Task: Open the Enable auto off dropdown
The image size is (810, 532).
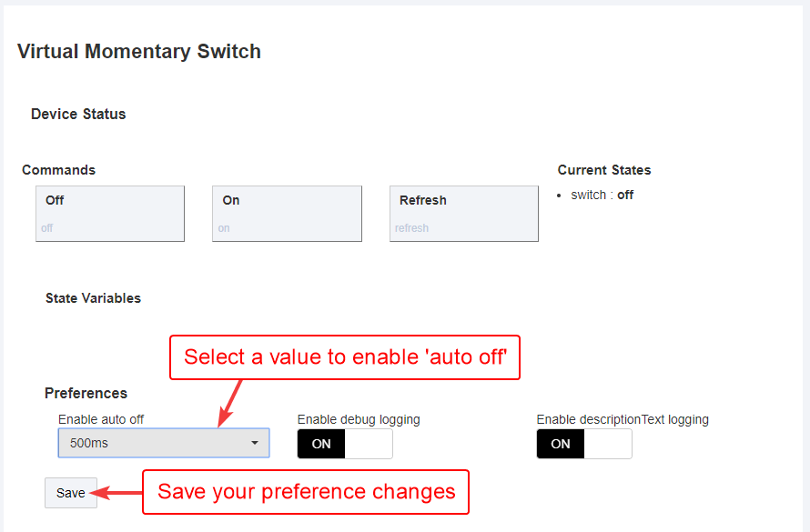Action: (x=164, y=443)
